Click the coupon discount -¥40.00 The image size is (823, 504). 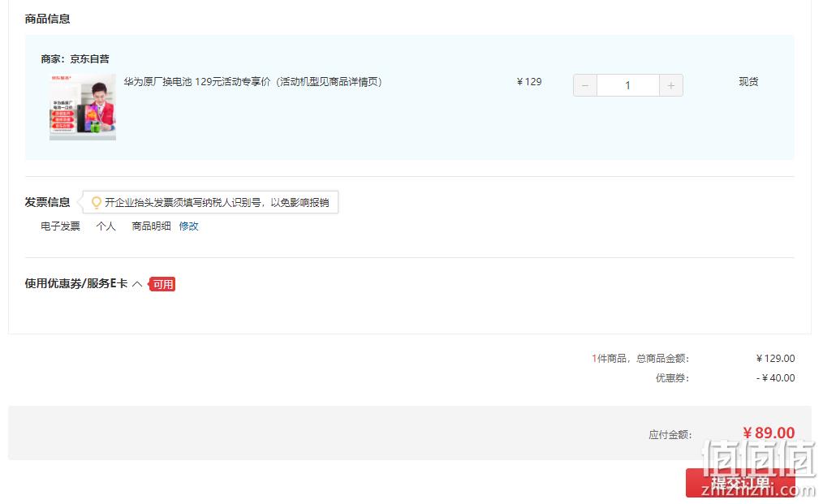coord(775,378)
